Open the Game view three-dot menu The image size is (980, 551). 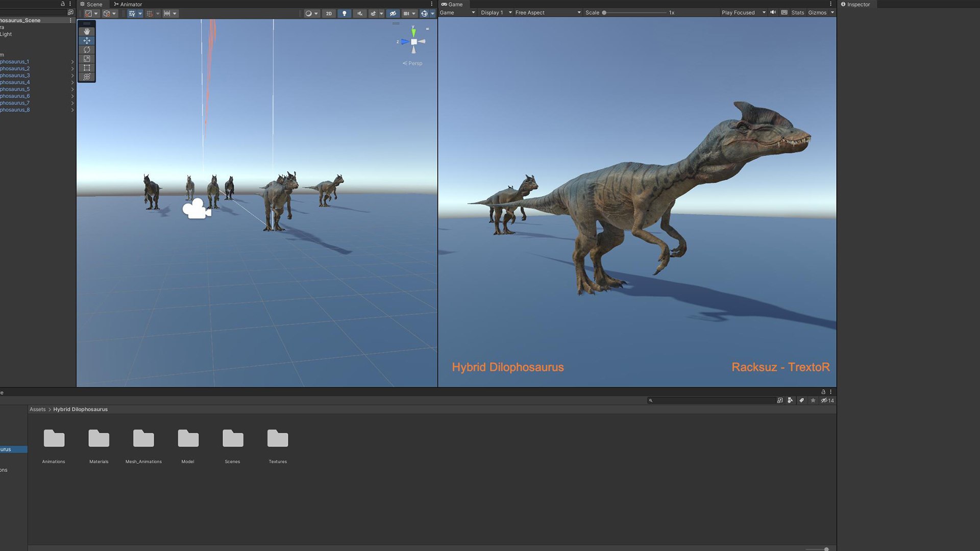[831, 4]
